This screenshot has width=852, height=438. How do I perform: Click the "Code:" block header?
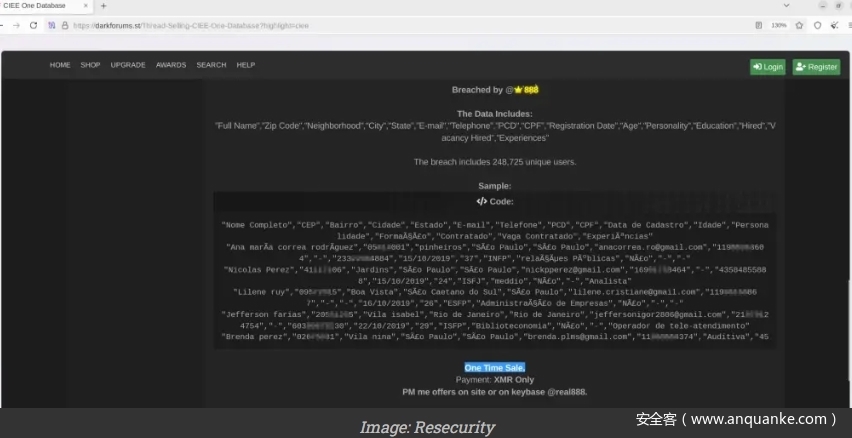coord(494,201)
